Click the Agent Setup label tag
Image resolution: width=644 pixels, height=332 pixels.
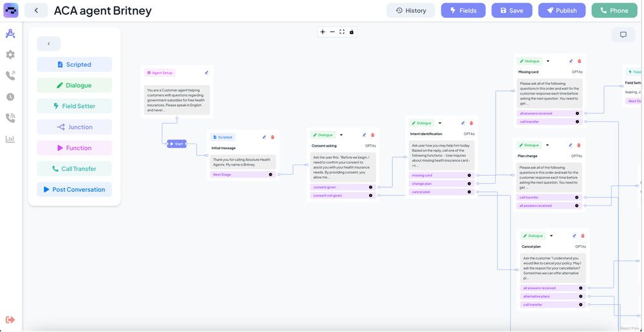point(160,73)
